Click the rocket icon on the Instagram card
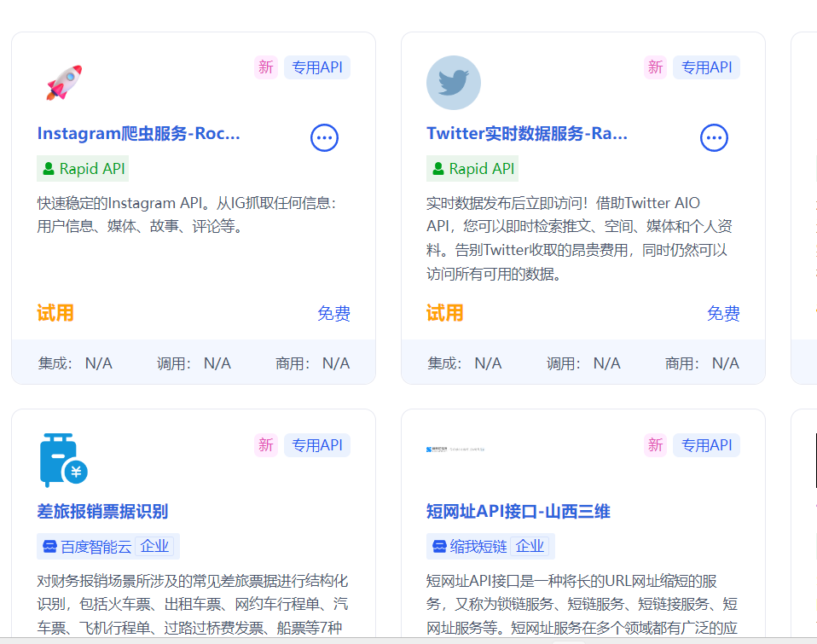Image resolution: width=817 pixels, height=644 pixels. [x=64, y=83]
